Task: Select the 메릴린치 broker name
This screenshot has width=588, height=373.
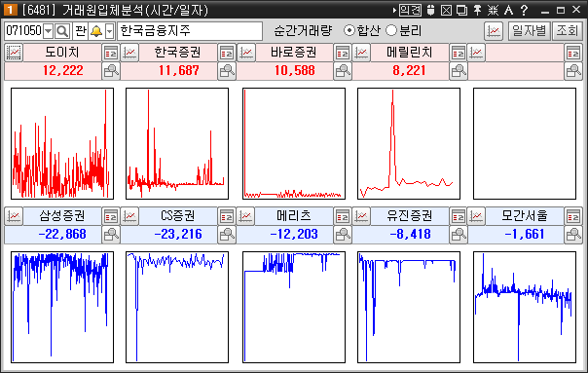Action: (x=410, y=53)
